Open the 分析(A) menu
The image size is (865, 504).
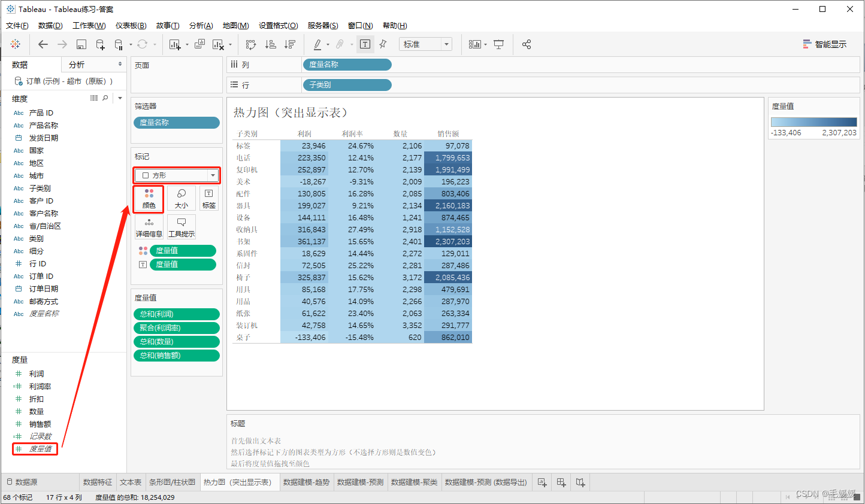coord(201,26)
